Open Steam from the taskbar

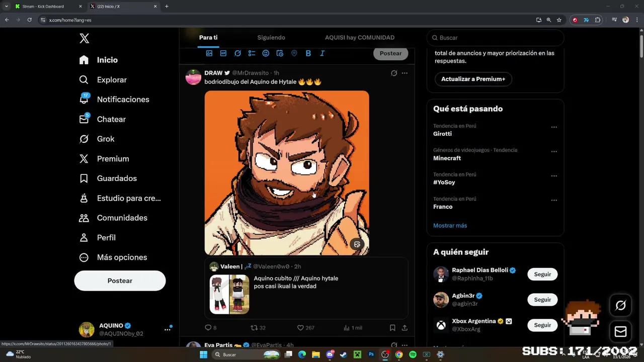[343, 354]
